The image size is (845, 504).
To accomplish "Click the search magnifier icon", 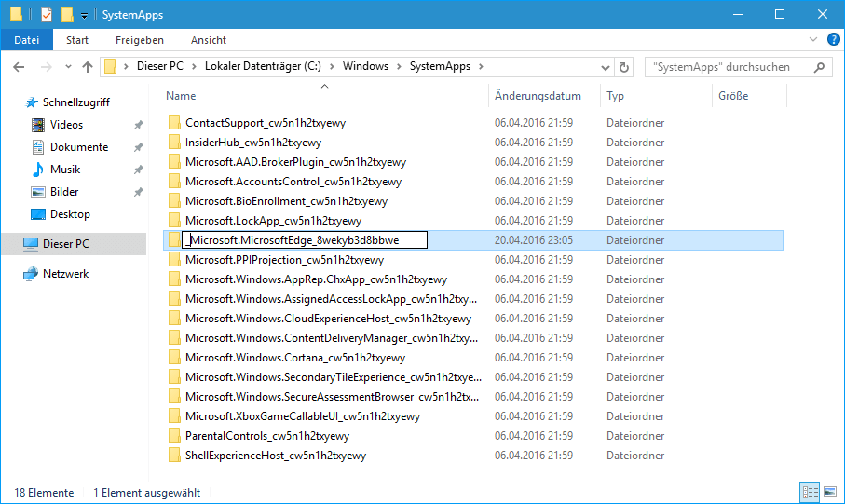I will (819, 67).
